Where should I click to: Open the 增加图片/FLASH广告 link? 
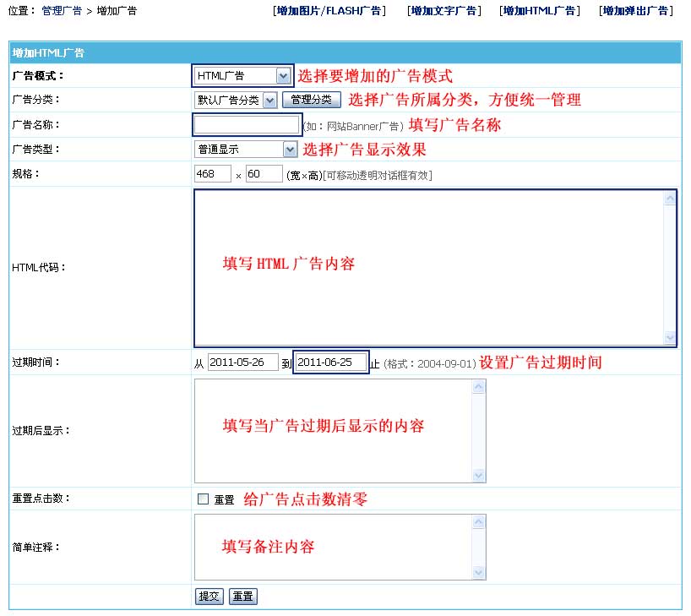click(329, 11)
